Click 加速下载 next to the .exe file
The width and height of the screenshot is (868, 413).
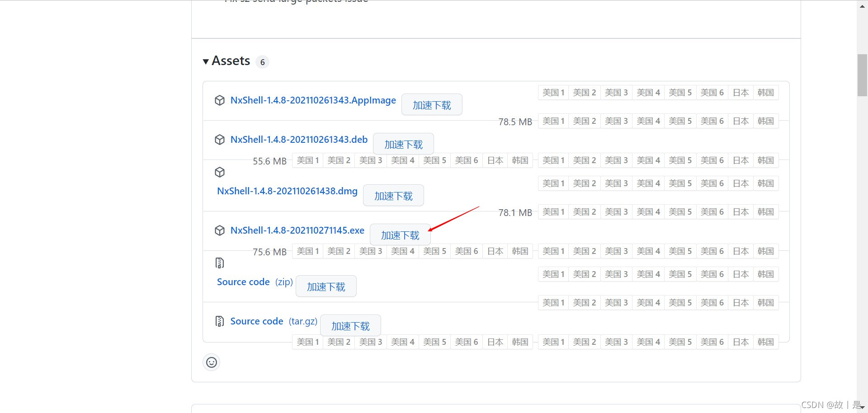(400, 235)
